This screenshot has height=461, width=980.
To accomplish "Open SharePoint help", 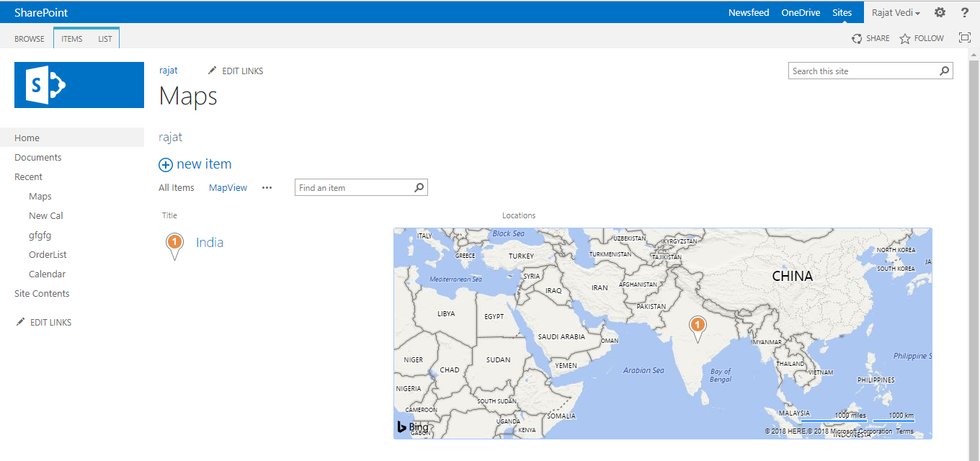I will point(965,12).
